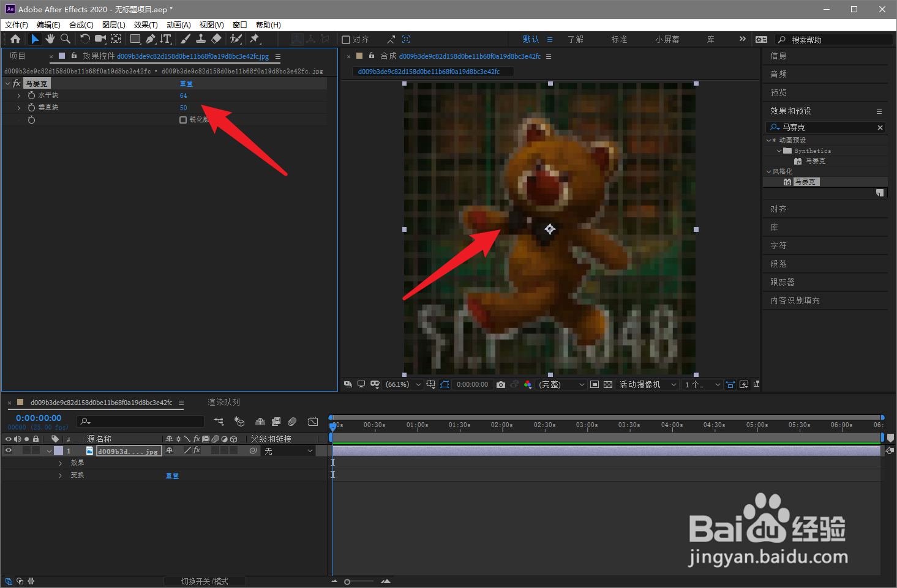The width and height of the screenshot is (897, 588).
Task: Toggle Frame Blending switch in the timeline header
Action: tap(276, 422)
